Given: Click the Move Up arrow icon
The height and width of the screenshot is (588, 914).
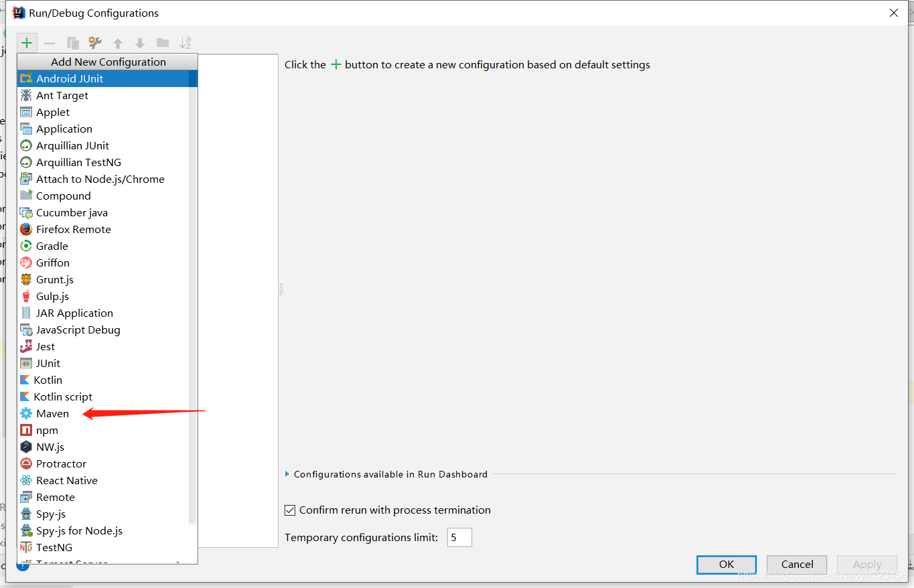Looking at the screenshot, I should (118, 44).
